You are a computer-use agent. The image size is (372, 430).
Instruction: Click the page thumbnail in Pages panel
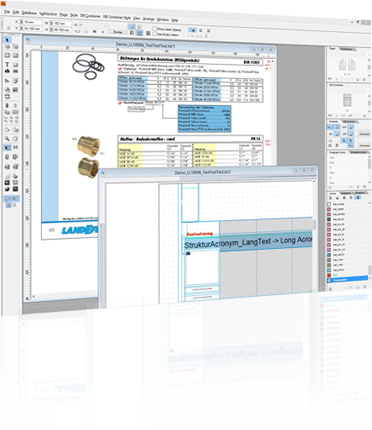347,64
